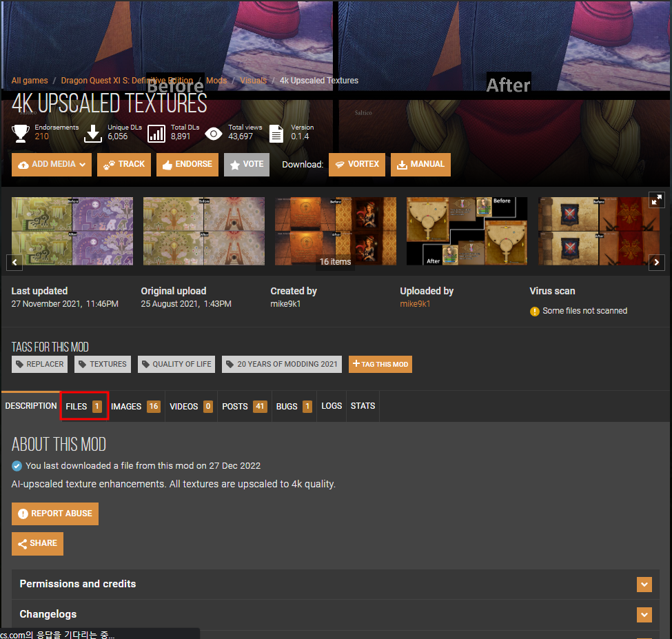Click the 16 items gallery label
The width and height of the screenshot is (672, 639).
pyautogui.click(x=335, y=261)
